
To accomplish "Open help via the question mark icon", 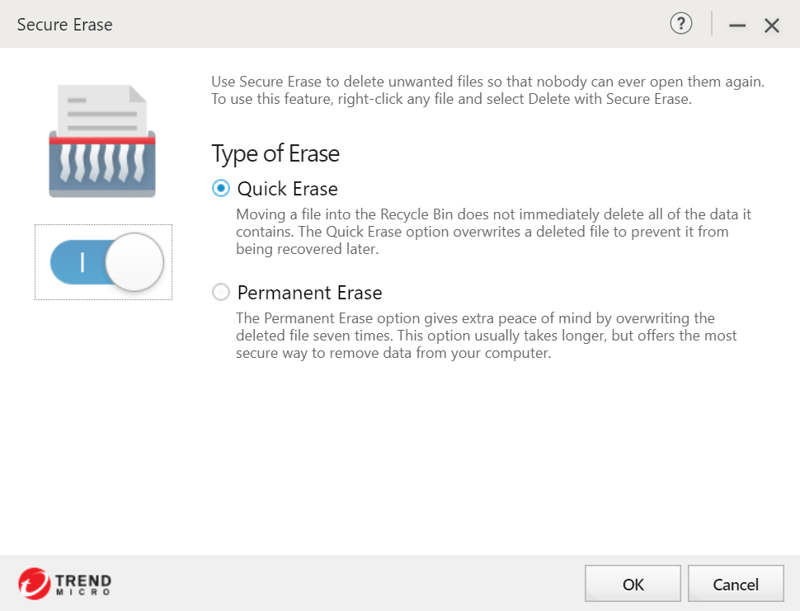I will pos(681,23).
